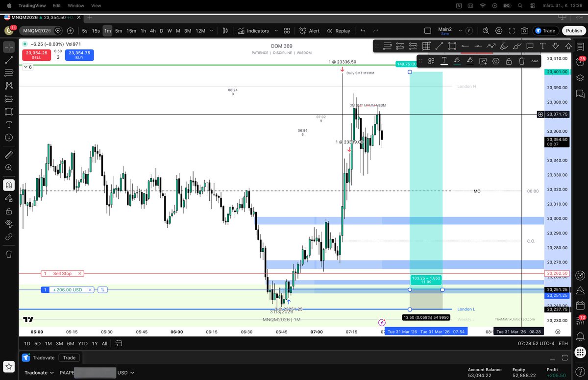
Task: Open the layout setup grid icon
Action: (287, 30)
